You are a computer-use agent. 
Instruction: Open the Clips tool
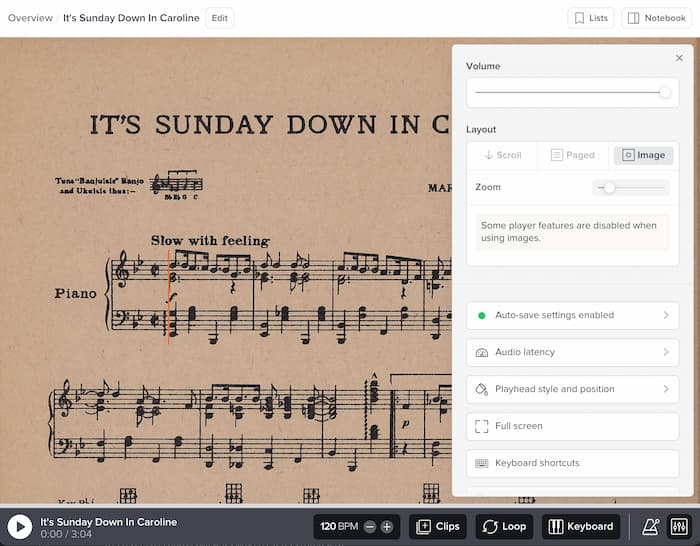[x=438, y=527]
